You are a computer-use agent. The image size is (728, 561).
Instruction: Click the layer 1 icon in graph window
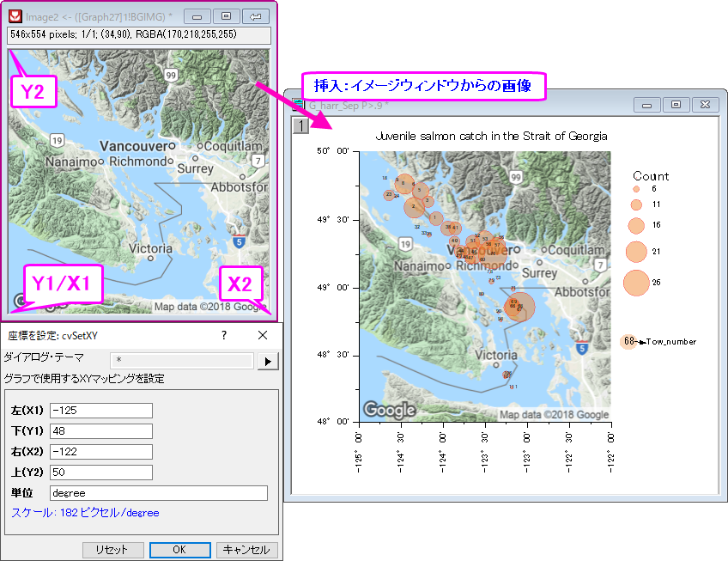pos(300,125)
